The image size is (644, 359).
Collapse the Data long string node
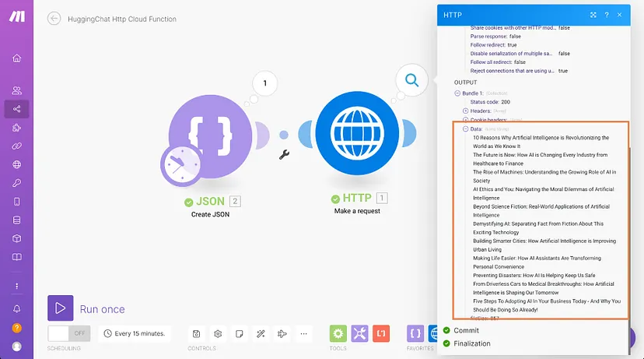pos(466,129)
